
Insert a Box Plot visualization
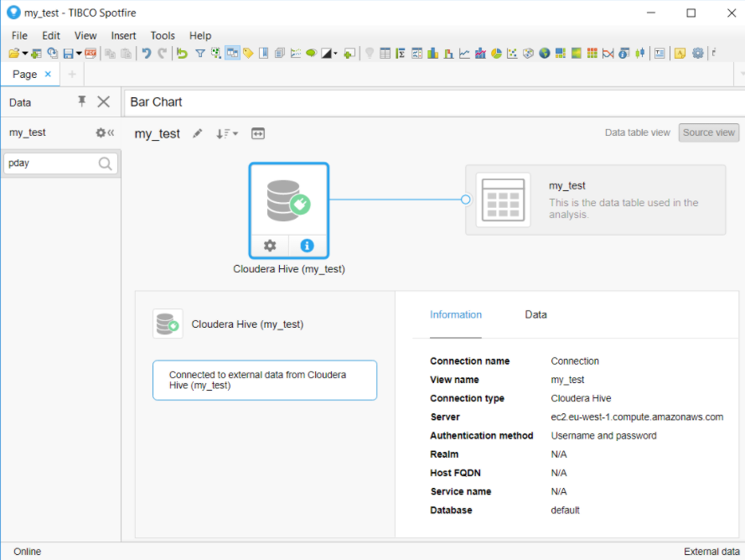click(x=640, y=54)
